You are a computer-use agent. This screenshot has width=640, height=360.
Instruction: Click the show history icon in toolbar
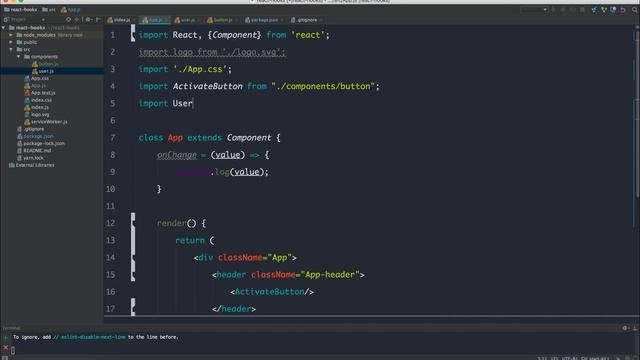(613, 9)
